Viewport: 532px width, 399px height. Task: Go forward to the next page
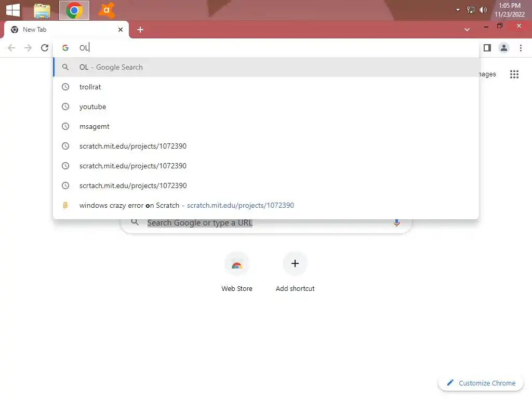click(x=28, y=48)
